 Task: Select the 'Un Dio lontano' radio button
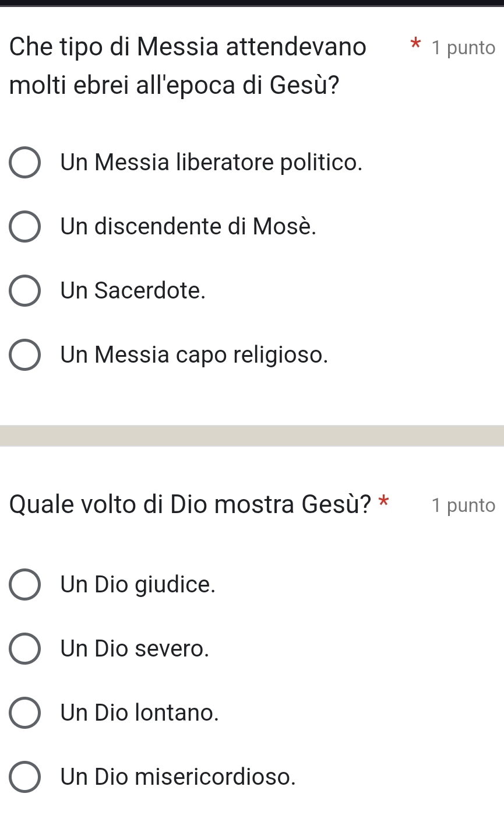coord(25,712)
